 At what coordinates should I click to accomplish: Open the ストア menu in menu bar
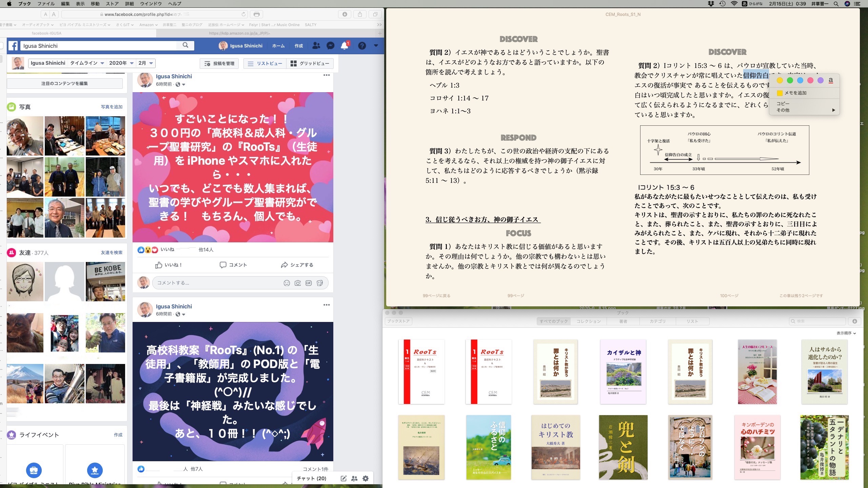pyautogui.click(x=112, y=4)
